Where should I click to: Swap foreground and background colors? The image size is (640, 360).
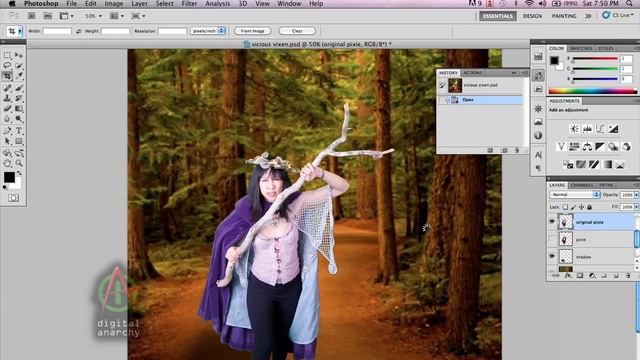click(x=19, y=173)
